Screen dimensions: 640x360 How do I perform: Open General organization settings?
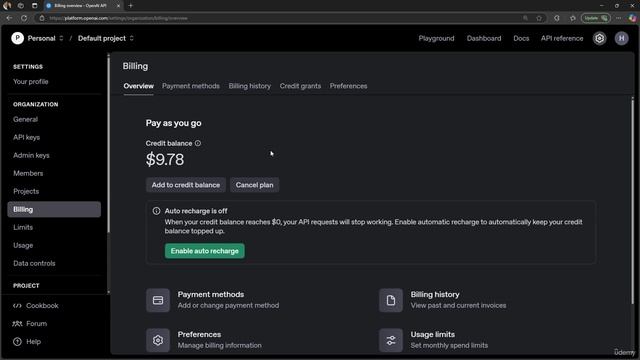[x=25, y=120]
